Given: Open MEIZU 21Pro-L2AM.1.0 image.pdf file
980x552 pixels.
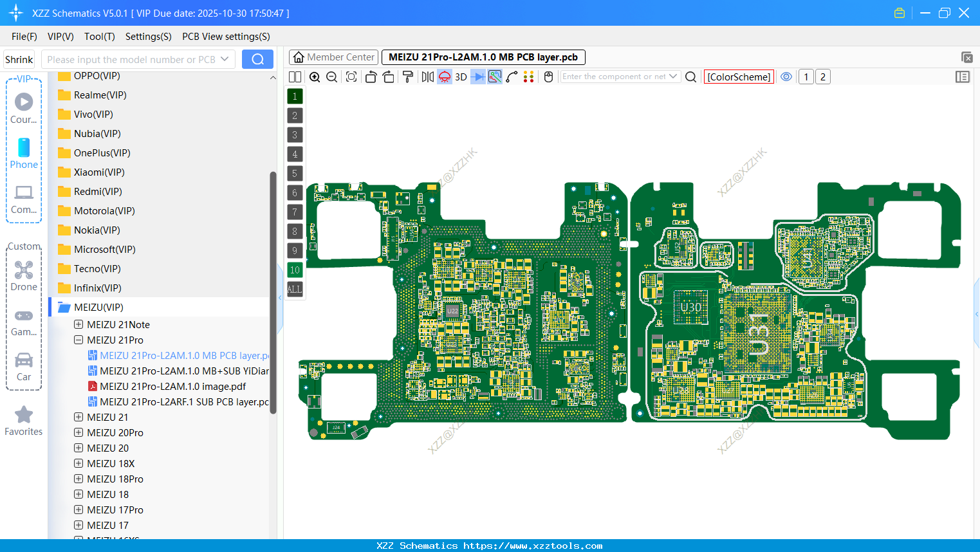Looking at the screenshot, I should pos(172,386).
